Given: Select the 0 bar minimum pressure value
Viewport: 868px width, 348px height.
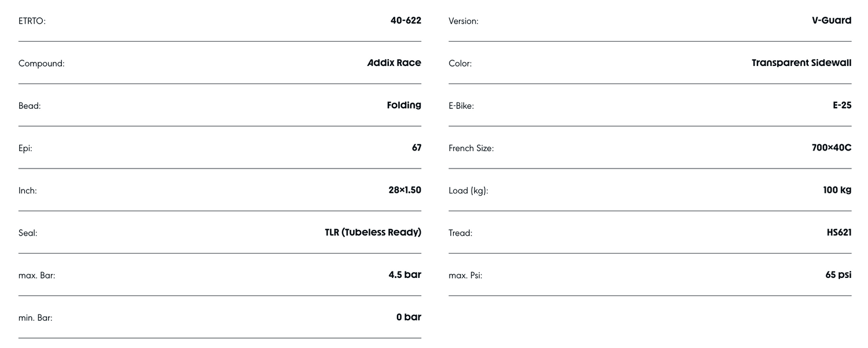Looking at the screenshot, I should pos(409,317).
